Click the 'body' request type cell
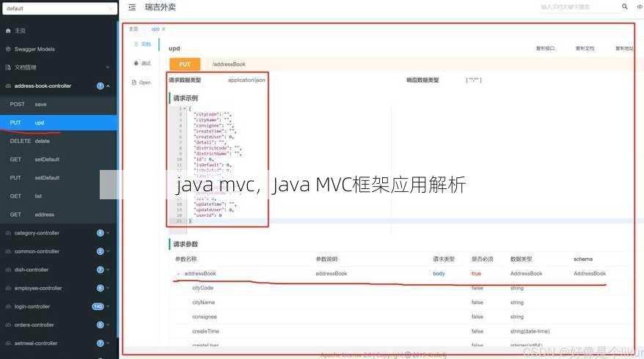 click(439, 274)
